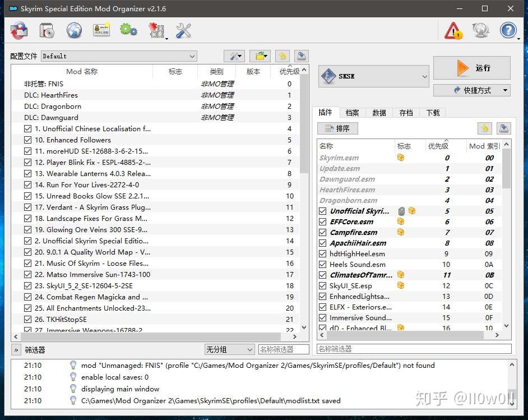
Task: Sort plugins by Mod index column
Action: coord(484,146)
